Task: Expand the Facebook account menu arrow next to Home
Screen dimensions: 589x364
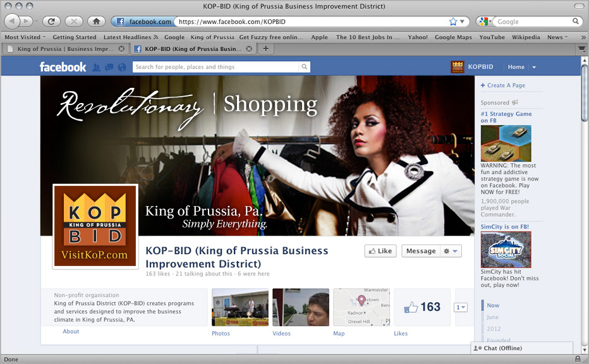Action: tap(534, 67)
